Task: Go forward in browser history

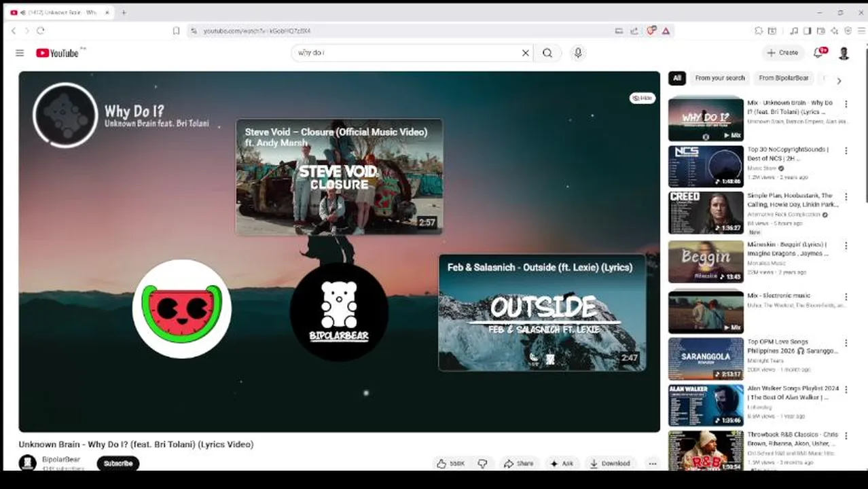Action: [27, 31]
